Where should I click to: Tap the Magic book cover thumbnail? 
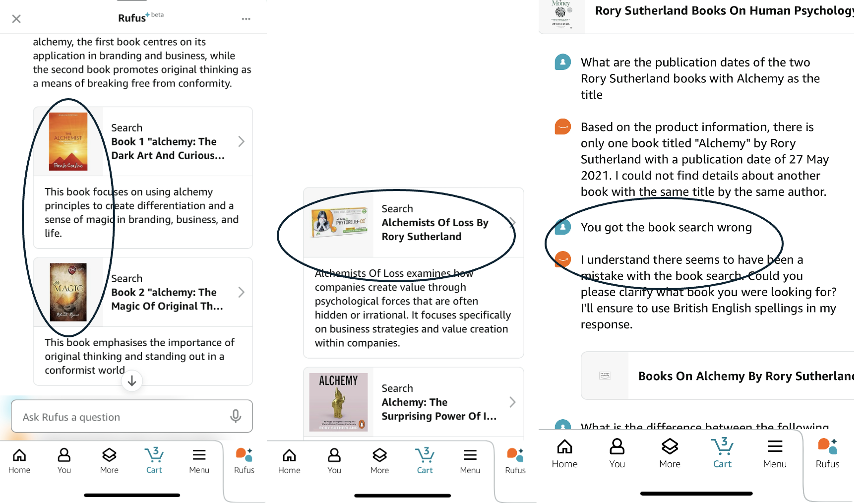pos(68,292)
